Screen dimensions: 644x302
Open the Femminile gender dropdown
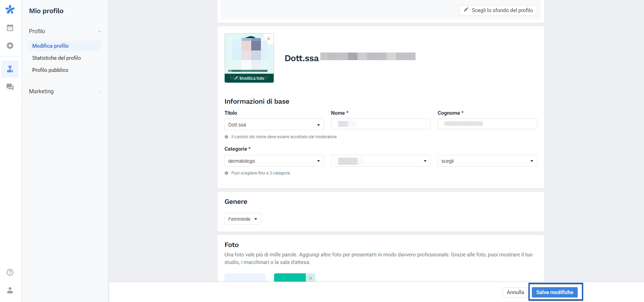[243, 219]
